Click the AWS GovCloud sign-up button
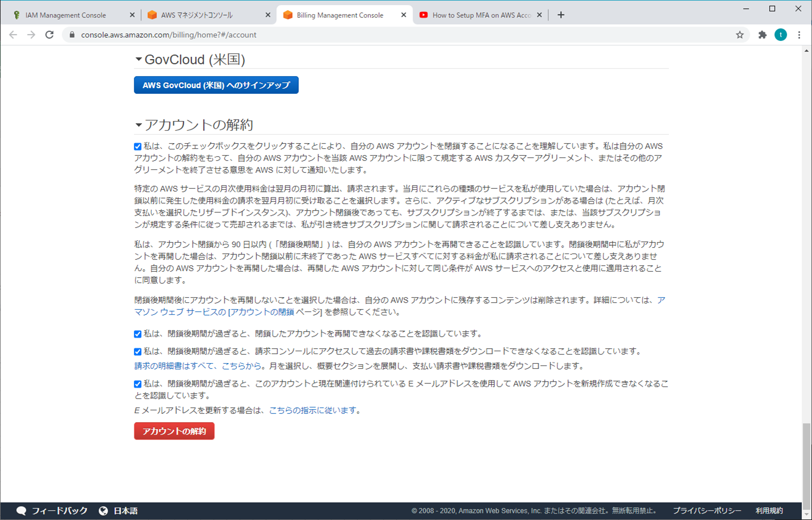 (216, 85)
